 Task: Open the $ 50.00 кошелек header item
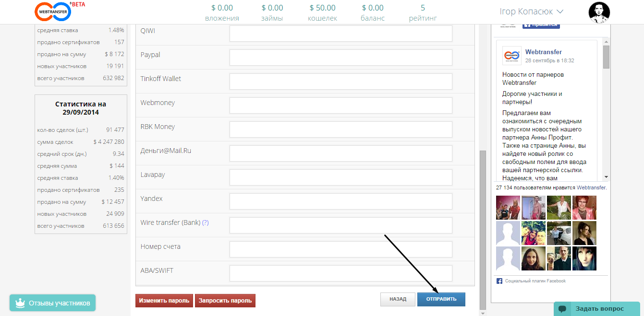click(323, 13)
